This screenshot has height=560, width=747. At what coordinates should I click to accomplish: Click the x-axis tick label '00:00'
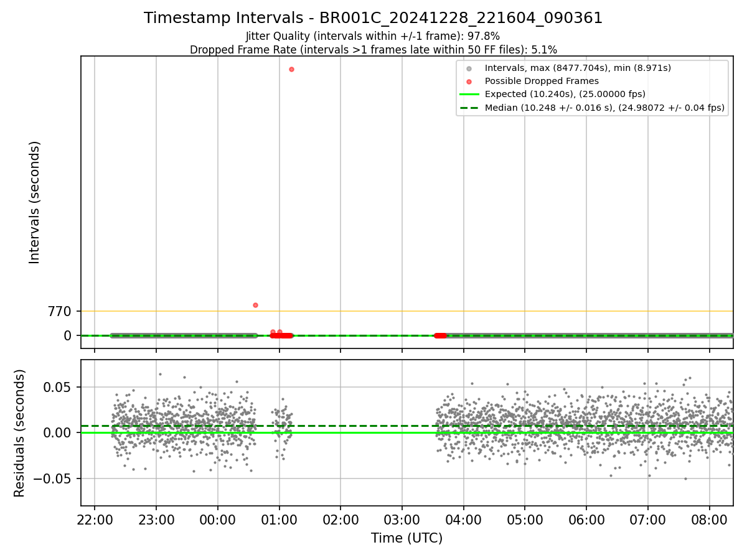point(218,519)
